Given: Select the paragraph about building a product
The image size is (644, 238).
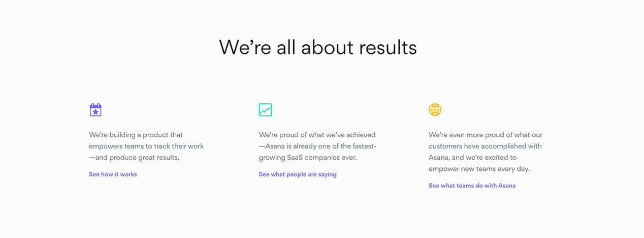Looking at the screenshot, I should coord(146,146).
